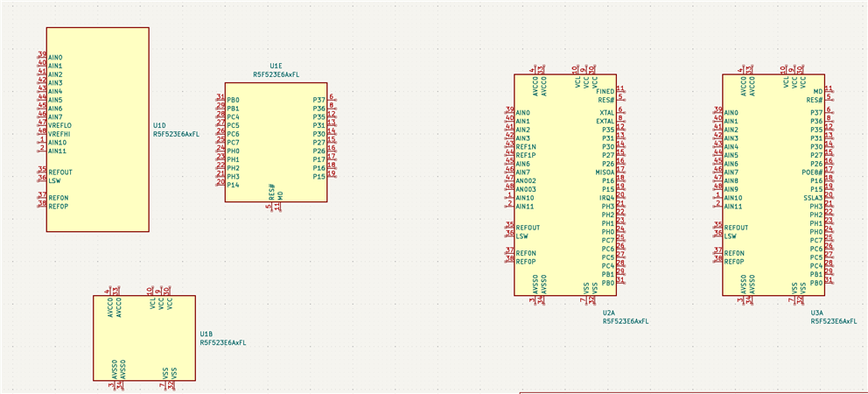The width and height of the screenshot is (868, 394).
Task: Select the U1B power unit reference label
Action: (206, 334)
